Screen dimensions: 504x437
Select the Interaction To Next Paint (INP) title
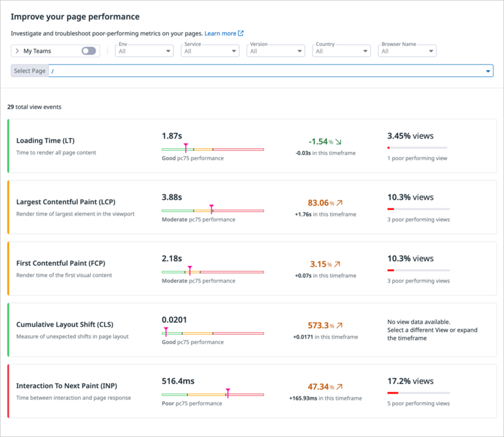tap(67, 386)
